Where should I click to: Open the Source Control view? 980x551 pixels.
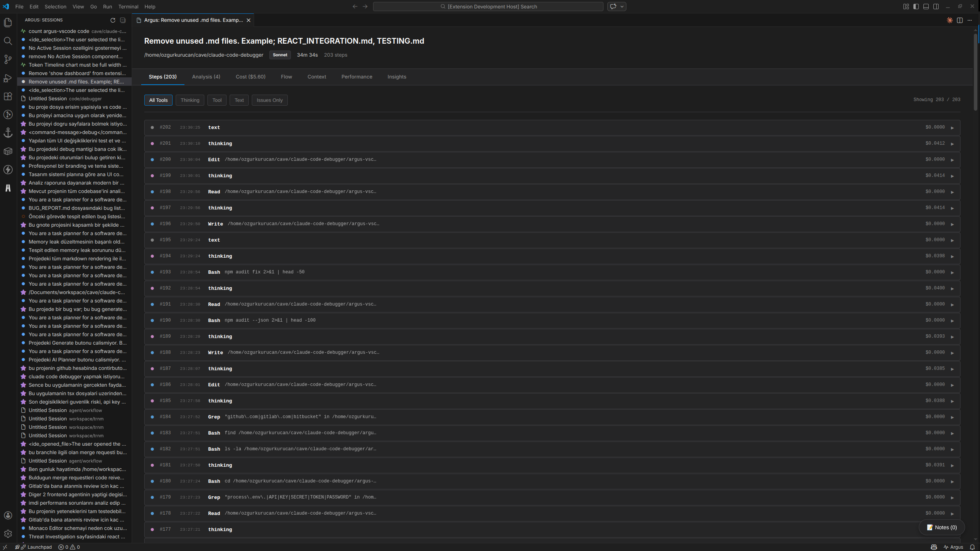[8, 59]
